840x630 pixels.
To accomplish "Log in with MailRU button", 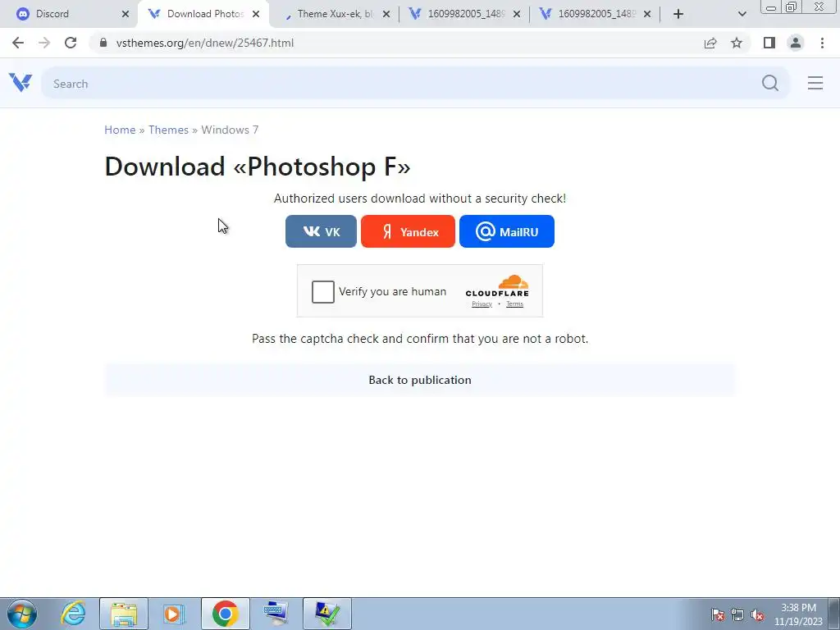I will click(507, 231).
